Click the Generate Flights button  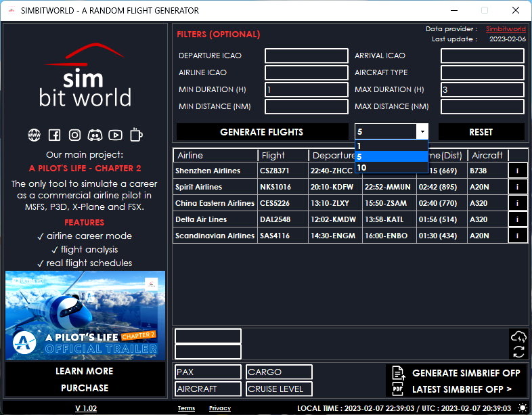pyautogui.click(x=262, y=131)
